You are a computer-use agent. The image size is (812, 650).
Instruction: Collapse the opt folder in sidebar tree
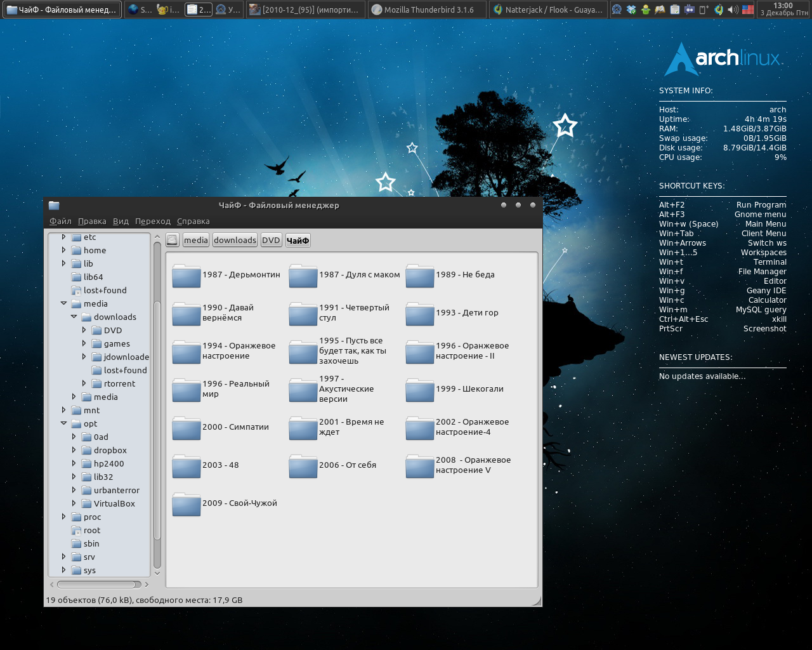click(63, 423)
